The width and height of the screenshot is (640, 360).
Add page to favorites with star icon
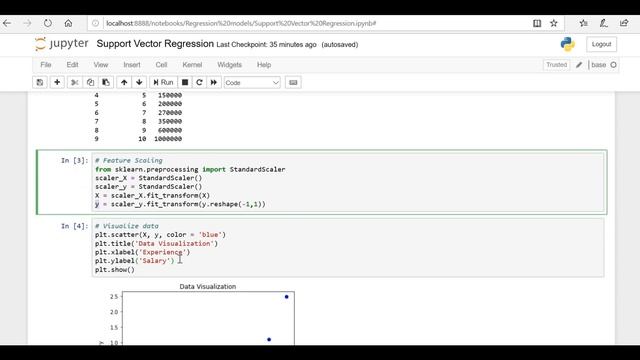553,23
